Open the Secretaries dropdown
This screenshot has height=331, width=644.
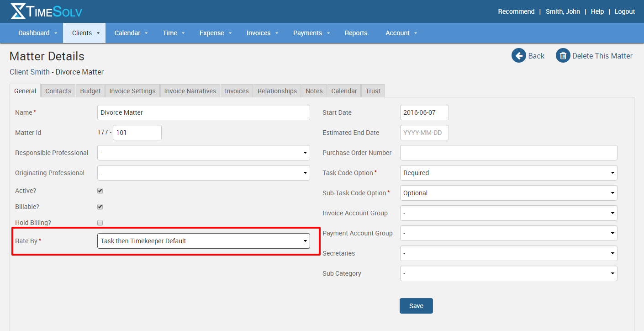tap(508, 253)
